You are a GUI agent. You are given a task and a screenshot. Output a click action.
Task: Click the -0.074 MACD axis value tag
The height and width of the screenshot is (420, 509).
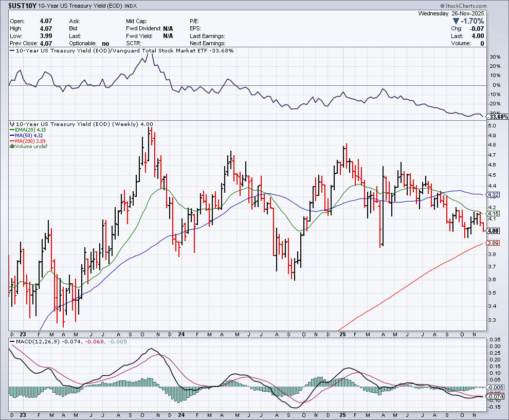(x=496, y=396)
